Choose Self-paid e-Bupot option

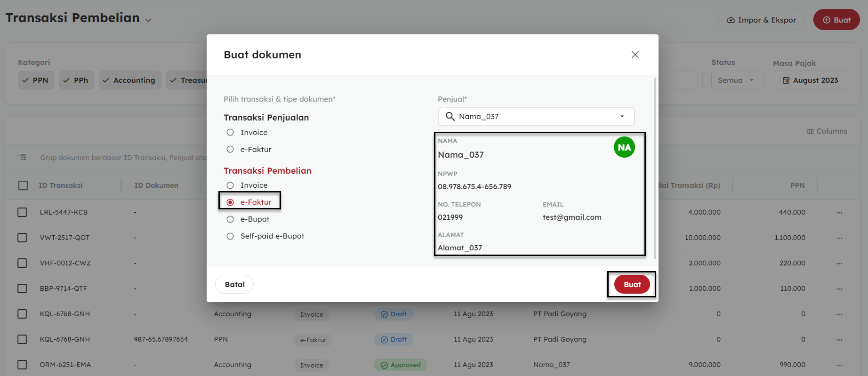[x=230, y=236]
